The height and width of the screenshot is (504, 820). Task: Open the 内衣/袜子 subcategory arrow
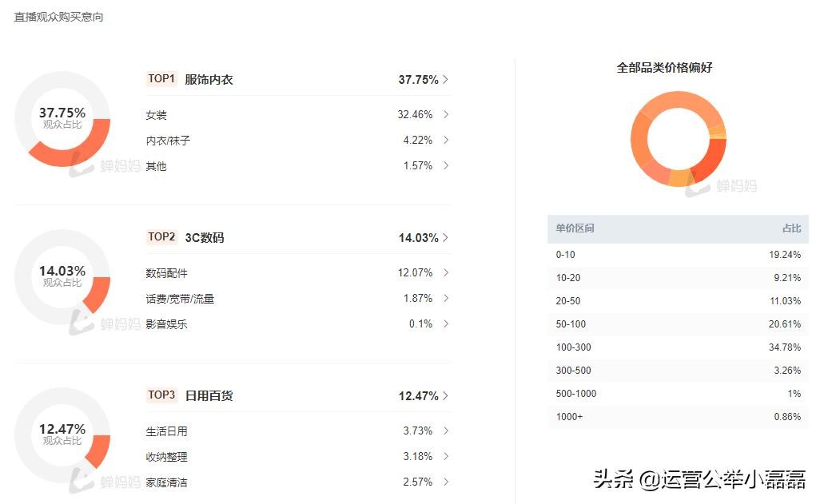445,141
